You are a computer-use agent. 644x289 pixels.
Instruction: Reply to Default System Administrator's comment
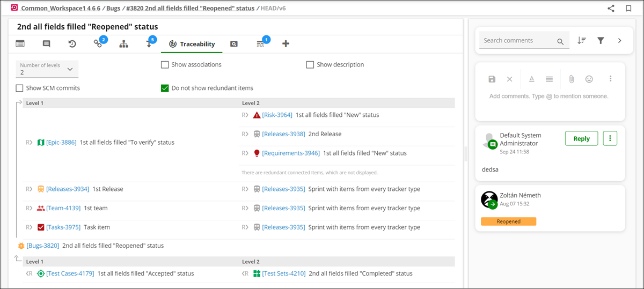coord(581,138)
